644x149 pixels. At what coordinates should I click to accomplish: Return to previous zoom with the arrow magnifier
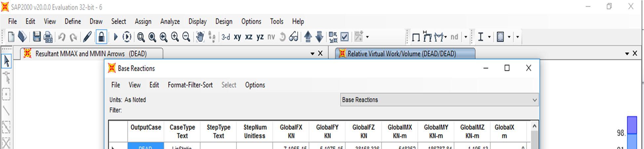click(163, 37)
